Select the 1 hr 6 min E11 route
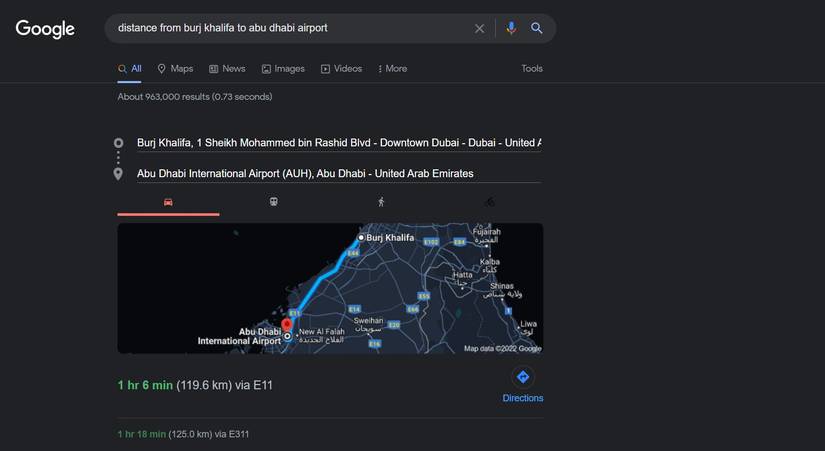Image resolution: width=825 pixels, height=451 pixels. pyautogui.click(x=195, y=385)
